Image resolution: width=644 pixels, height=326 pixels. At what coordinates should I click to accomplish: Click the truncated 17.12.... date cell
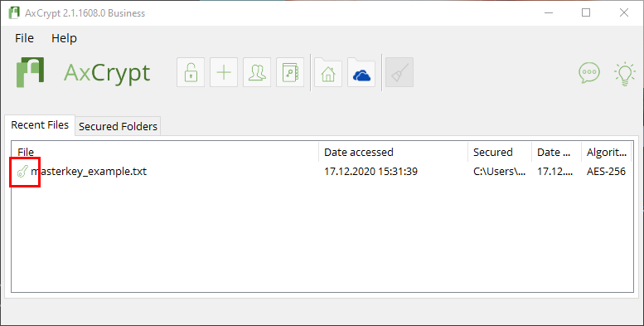tap(555, 172)
